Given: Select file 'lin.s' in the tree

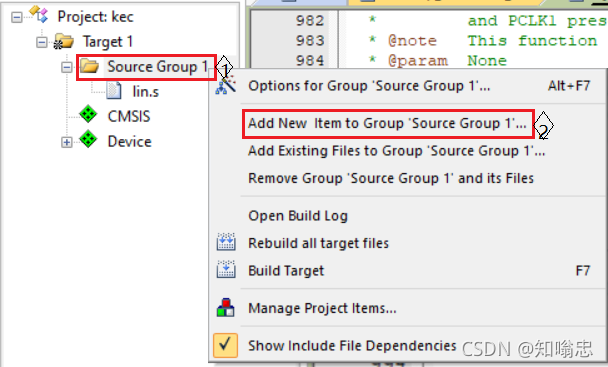Looking at the screenshot, I should pyautogui.click(x=145, y=92).
